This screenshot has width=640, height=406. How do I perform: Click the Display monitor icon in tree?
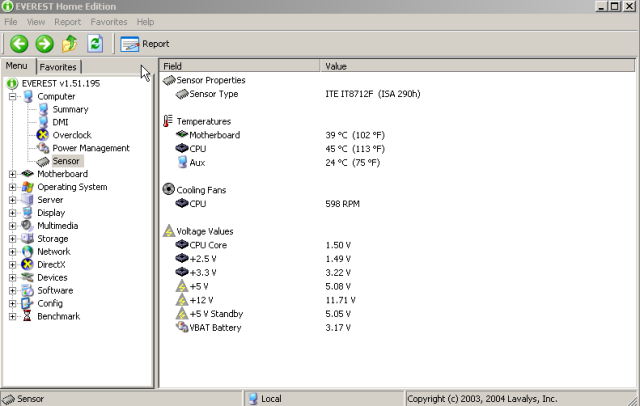27,213
